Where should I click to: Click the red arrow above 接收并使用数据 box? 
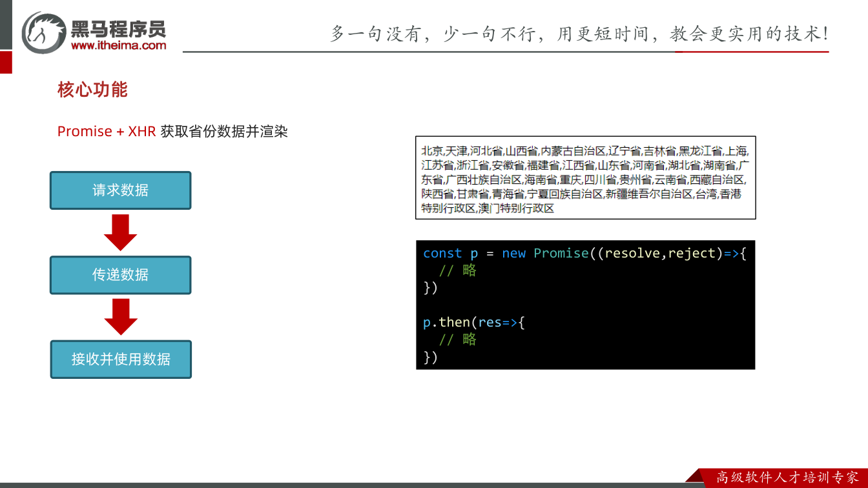(121, 316)
